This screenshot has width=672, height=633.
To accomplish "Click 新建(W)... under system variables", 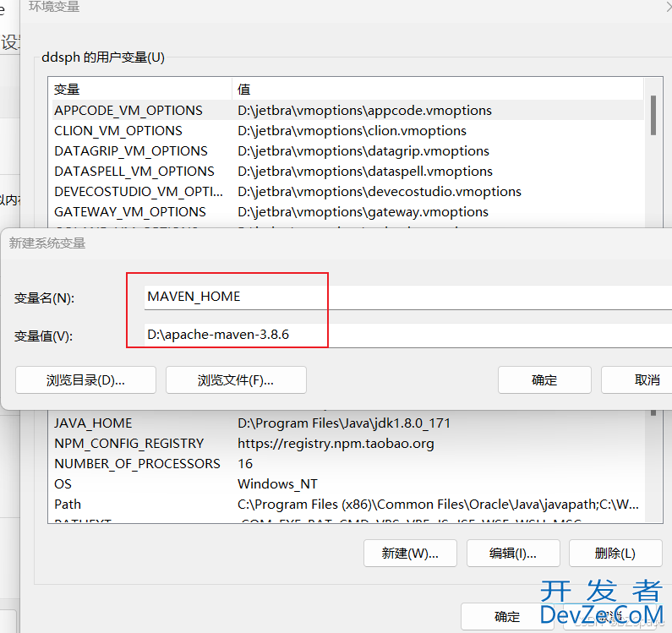I will tap(410, 554).
